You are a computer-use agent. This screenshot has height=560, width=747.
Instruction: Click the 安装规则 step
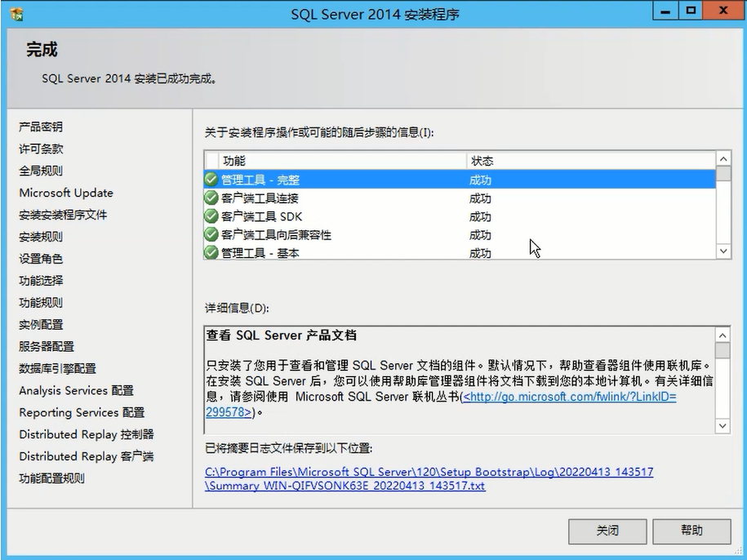coord(41,237)
